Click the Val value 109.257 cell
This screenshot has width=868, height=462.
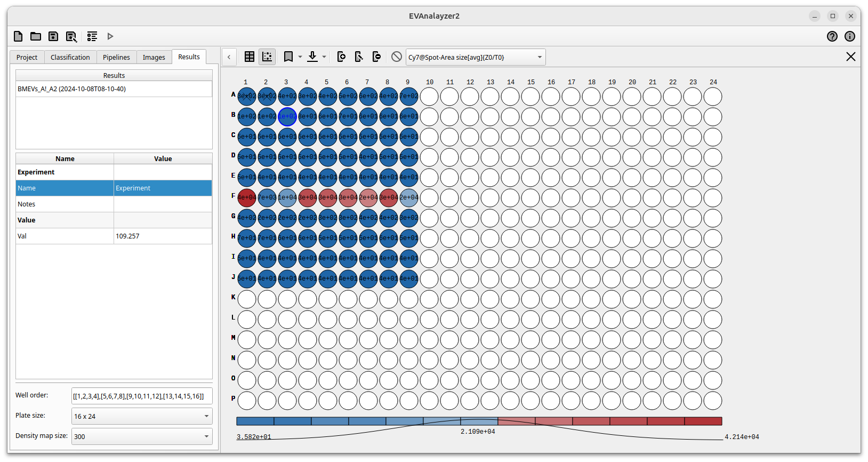[163, 236]
